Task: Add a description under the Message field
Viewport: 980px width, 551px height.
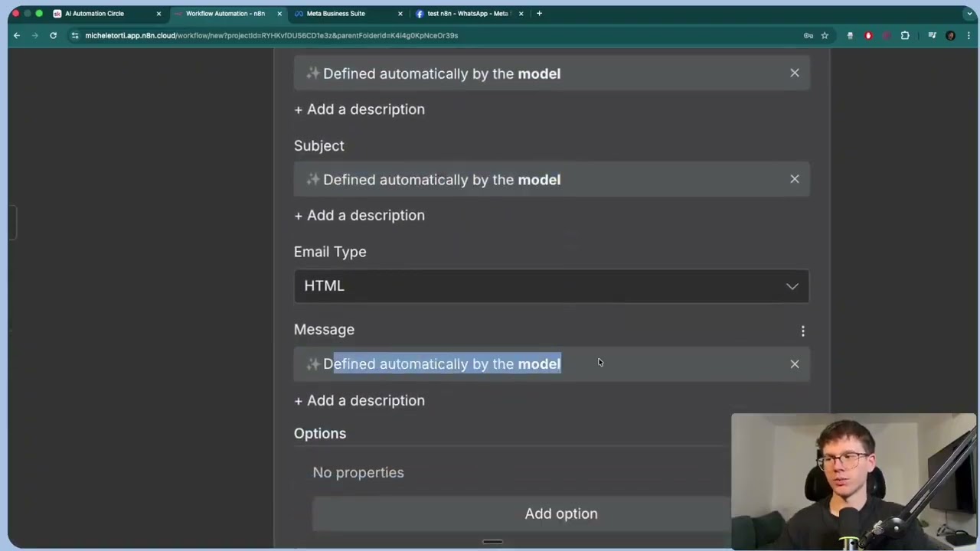Action: click(x=359, y=400)
